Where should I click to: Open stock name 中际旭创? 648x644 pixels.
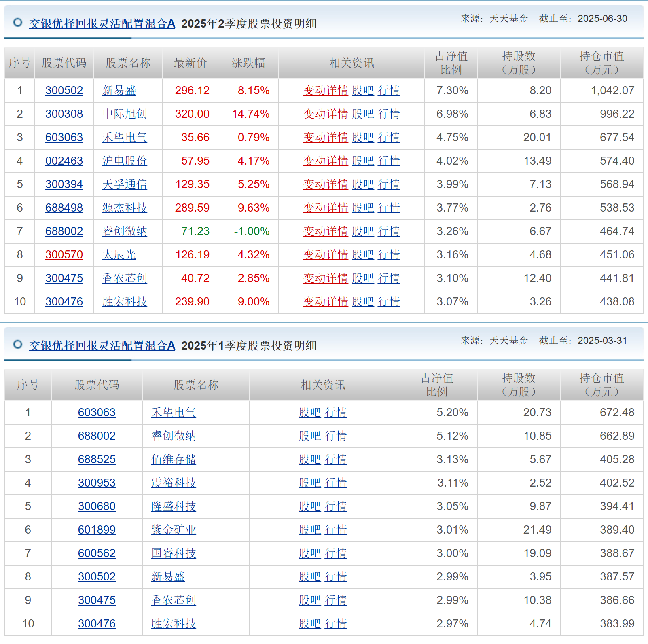pyautogui.click(x=125, y=114)
